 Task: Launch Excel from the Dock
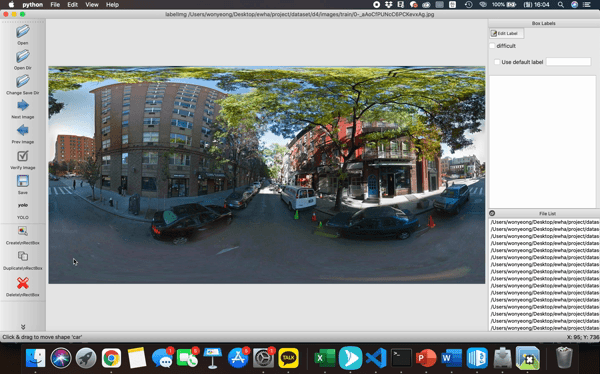tap(325, 358)
